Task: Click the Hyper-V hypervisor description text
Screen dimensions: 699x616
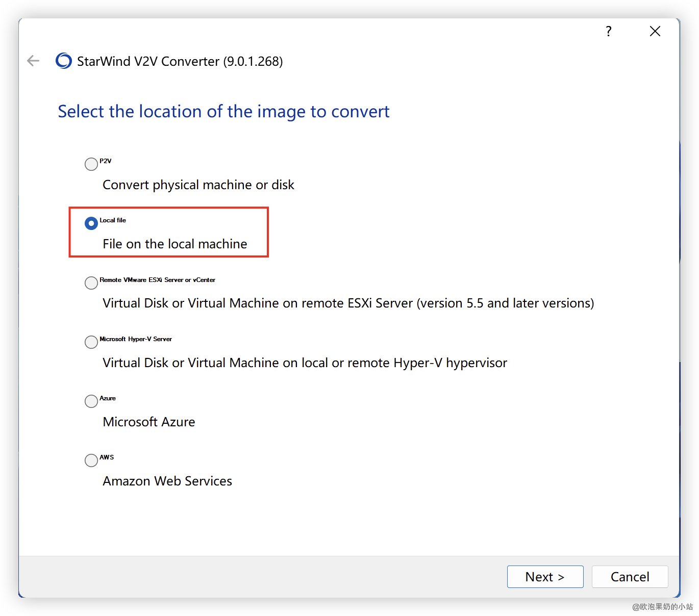Action: pyautogui.click(x=305, y=363)
